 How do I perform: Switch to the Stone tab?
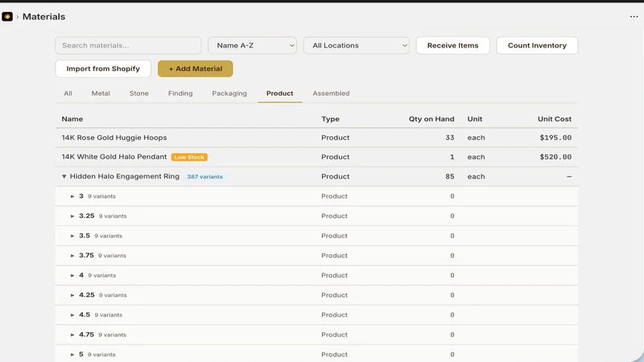(138, 93)
